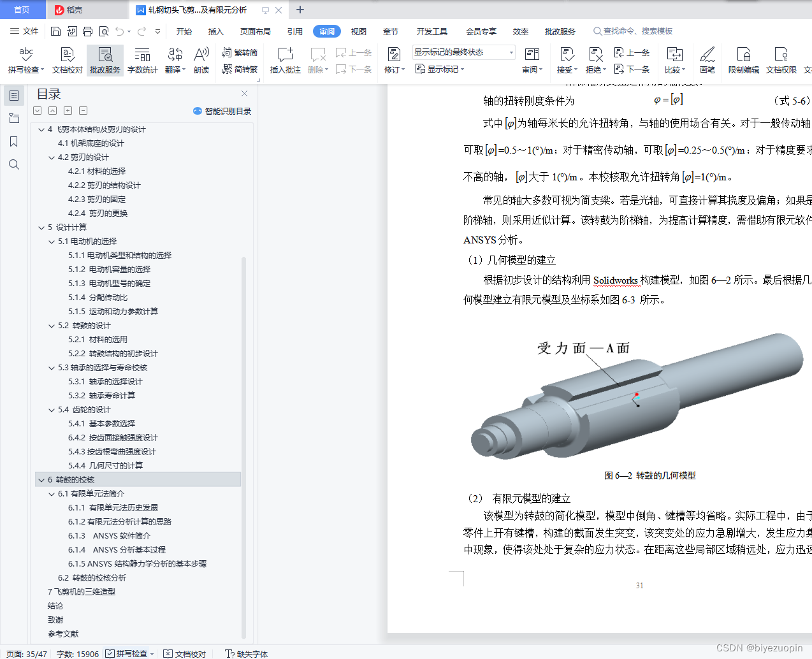The width and height of the screenshot is (812, 659).
Task: Collapse 5.4 齿轮的设计 node
Action: 52,410
